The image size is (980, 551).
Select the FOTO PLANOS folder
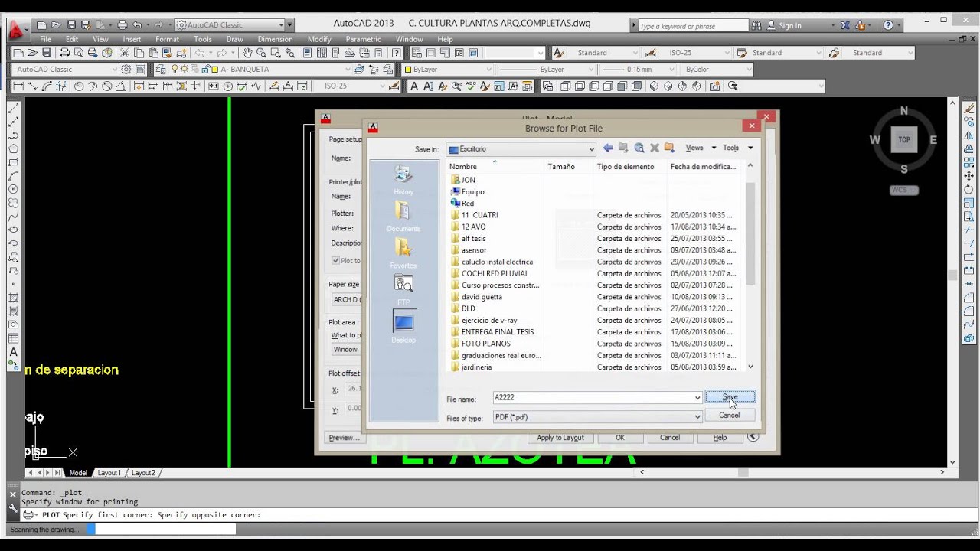coord(485,344)
